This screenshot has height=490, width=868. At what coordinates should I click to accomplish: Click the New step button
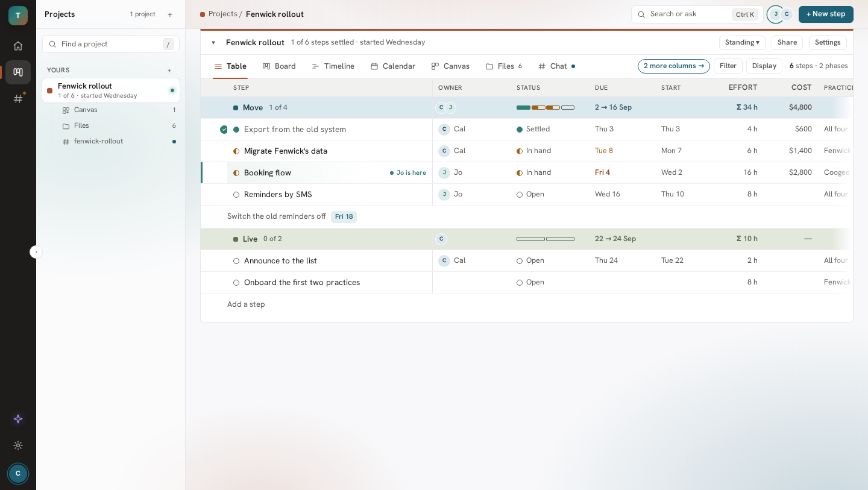coord(826,14)
